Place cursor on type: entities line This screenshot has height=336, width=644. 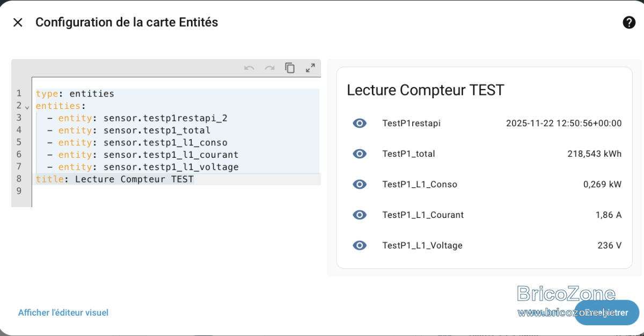click(75, 93)
